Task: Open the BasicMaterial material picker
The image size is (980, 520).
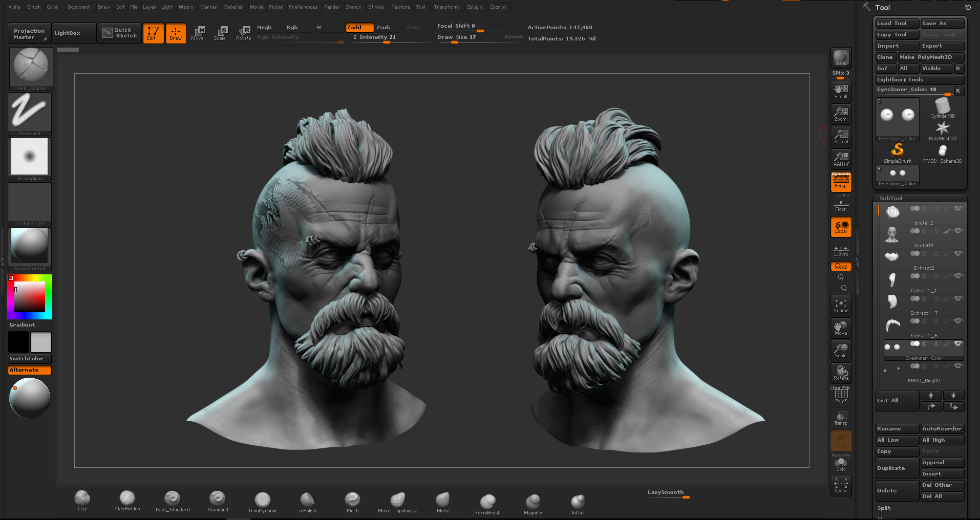Action: tap(30, 249)
